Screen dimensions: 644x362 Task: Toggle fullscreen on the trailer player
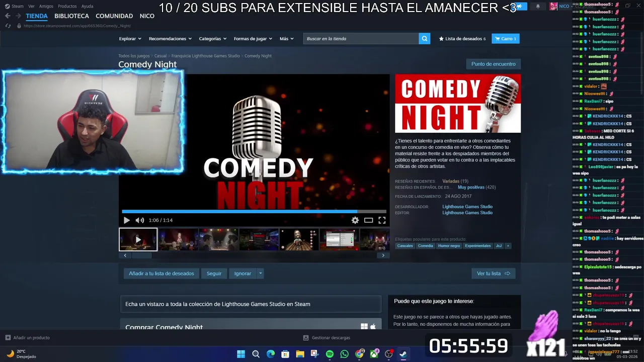tap(382, 220)
